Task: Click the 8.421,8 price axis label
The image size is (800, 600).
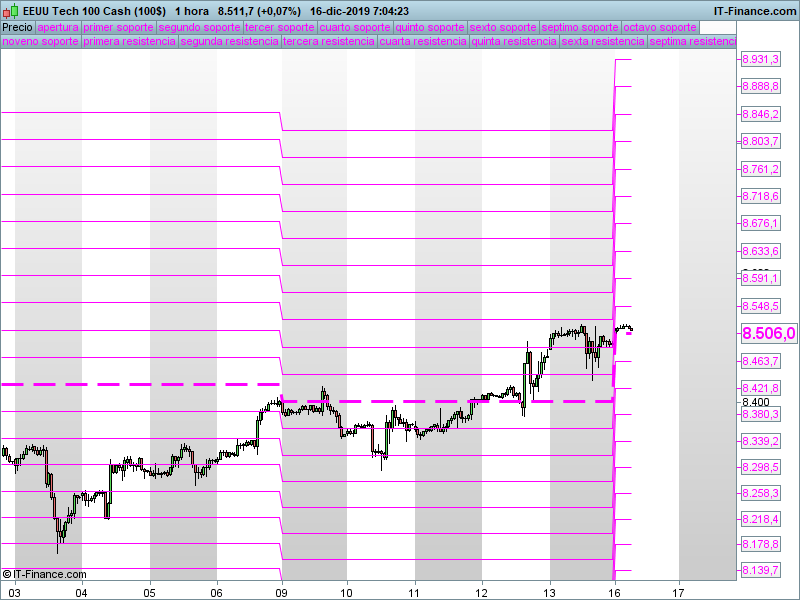Action: [760, 388]
